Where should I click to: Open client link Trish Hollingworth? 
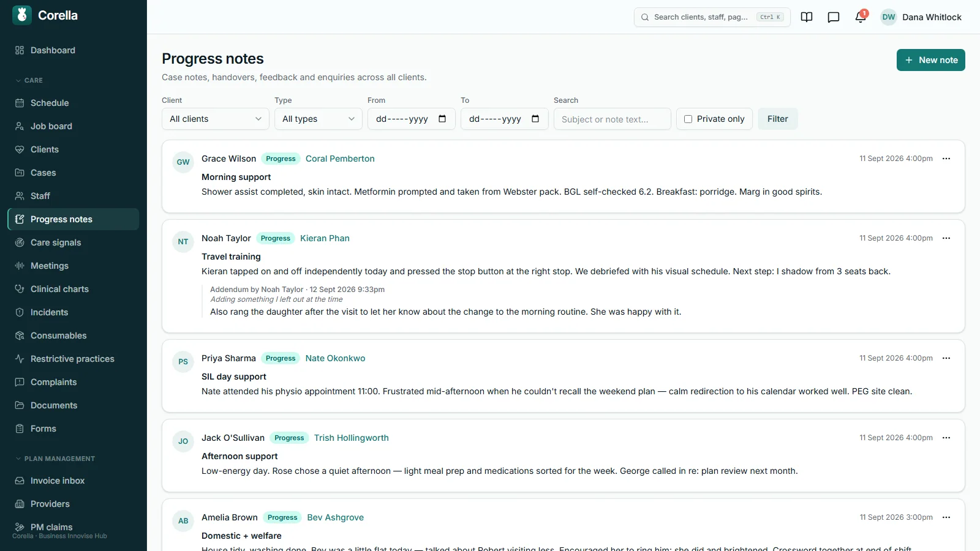coord(352,438)
